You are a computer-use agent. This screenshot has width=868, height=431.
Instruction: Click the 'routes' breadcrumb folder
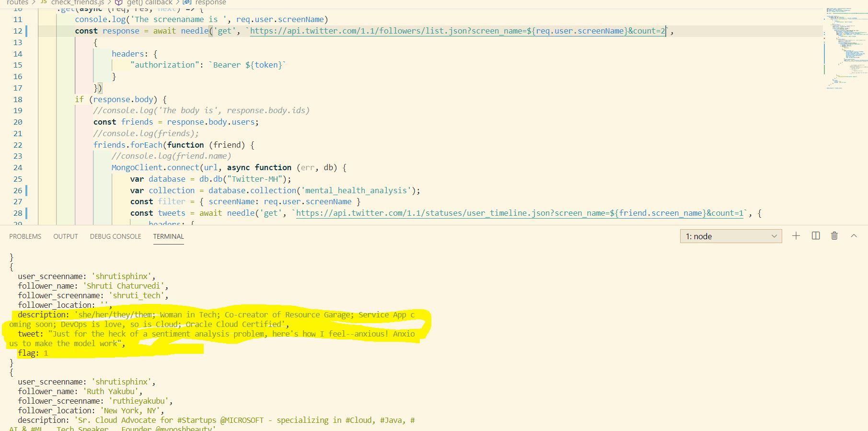(x=17, y=2)
